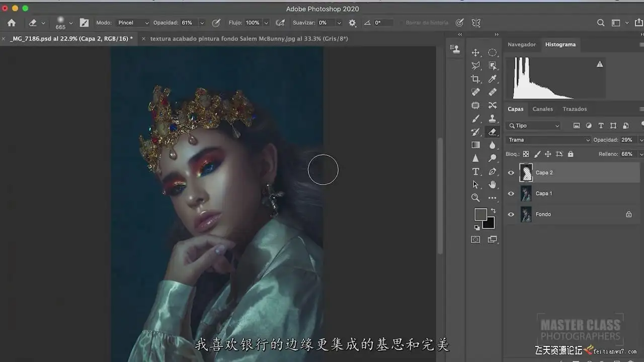Filter layers by pixel layer icon
The image size is (644, 362).
(x=577, y=126)
